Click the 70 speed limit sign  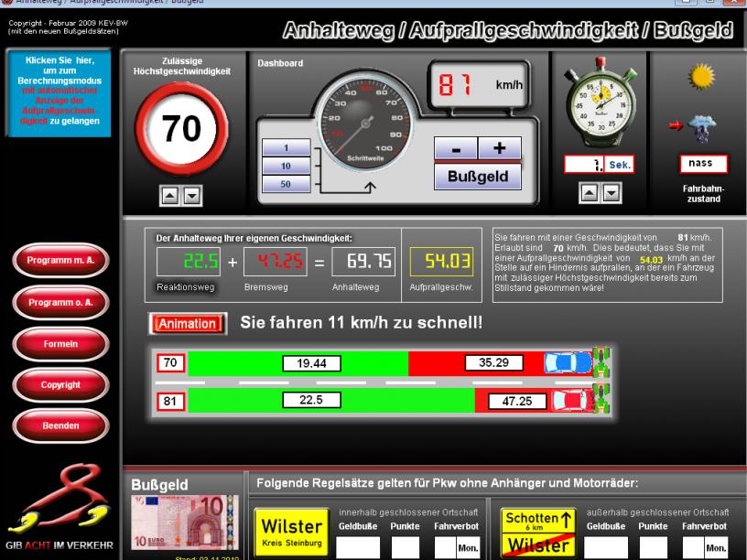point(181,129)
